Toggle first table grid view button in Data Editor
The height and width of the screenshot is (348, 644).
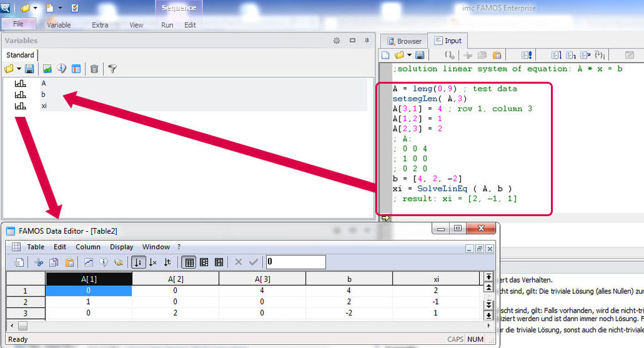[x=189, y=262]
